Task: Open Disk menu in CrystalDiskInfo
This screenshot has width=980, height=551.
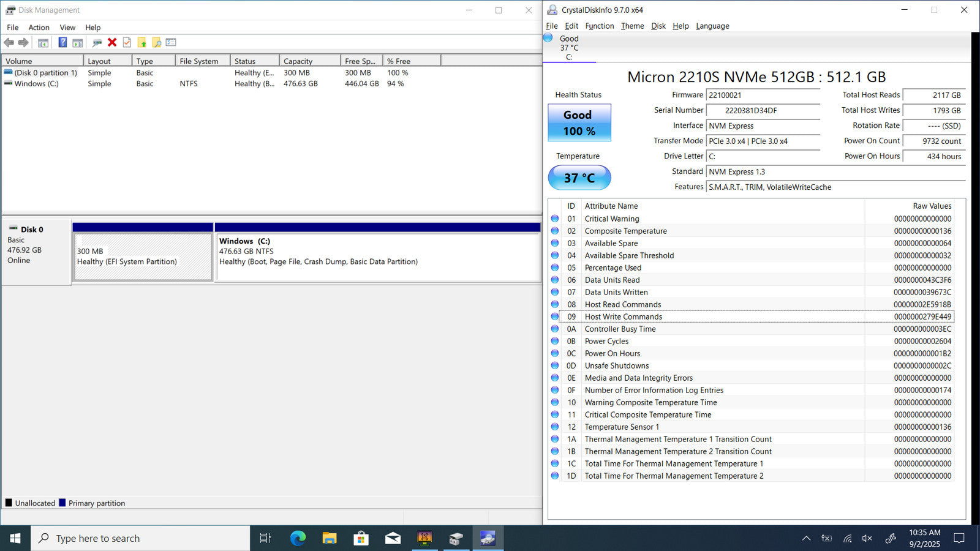Action: click(658, 26)
